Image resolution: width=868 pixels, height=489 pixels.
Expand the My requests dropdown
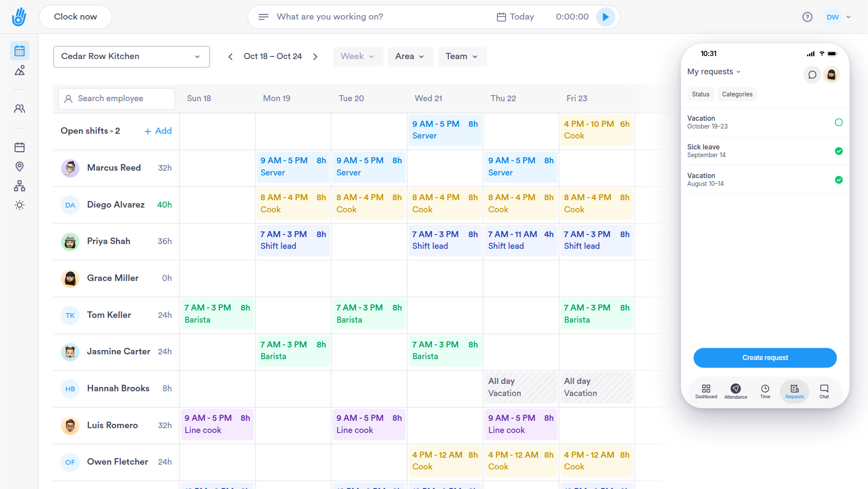(714, 72)
